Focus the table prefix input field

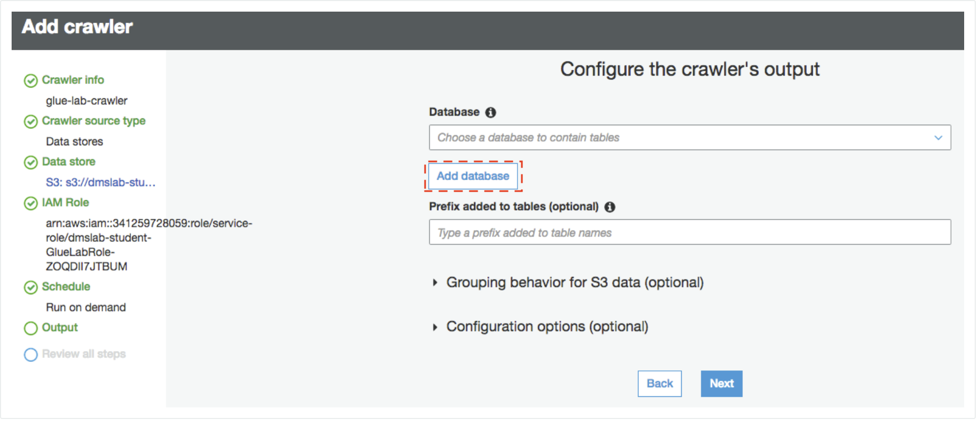(689, 232)
